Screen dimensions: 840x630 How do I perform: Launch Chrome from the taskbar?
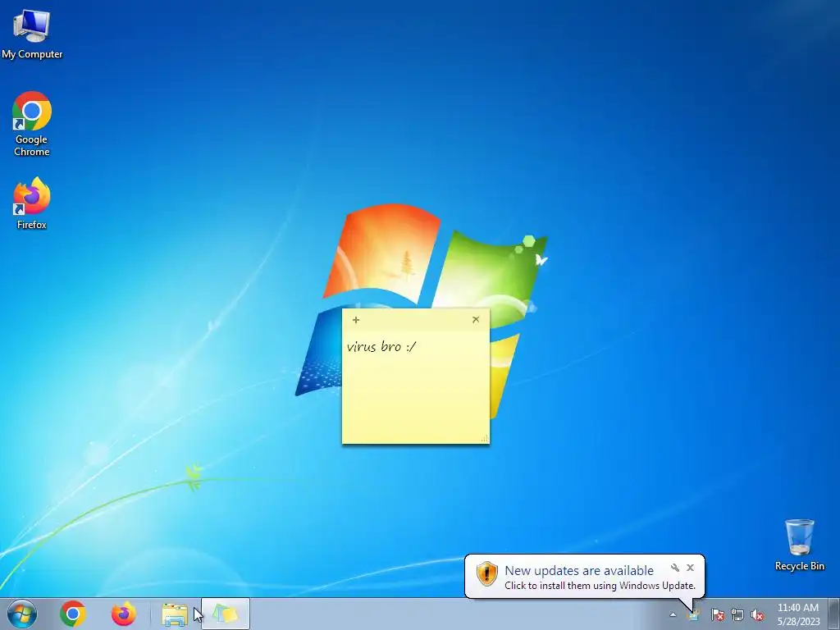tap(73, 614)
